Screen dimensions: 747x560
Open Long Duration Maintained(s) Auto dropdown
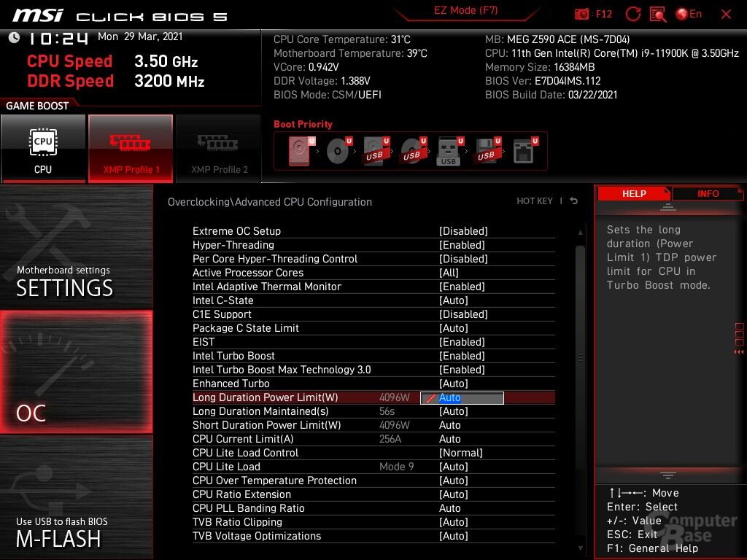point(454,411)
